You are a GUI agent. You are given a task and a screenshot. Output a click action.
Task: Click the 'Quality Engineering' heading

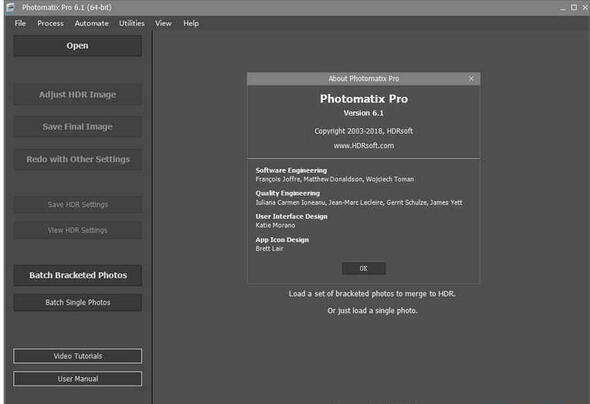(287, 193)
